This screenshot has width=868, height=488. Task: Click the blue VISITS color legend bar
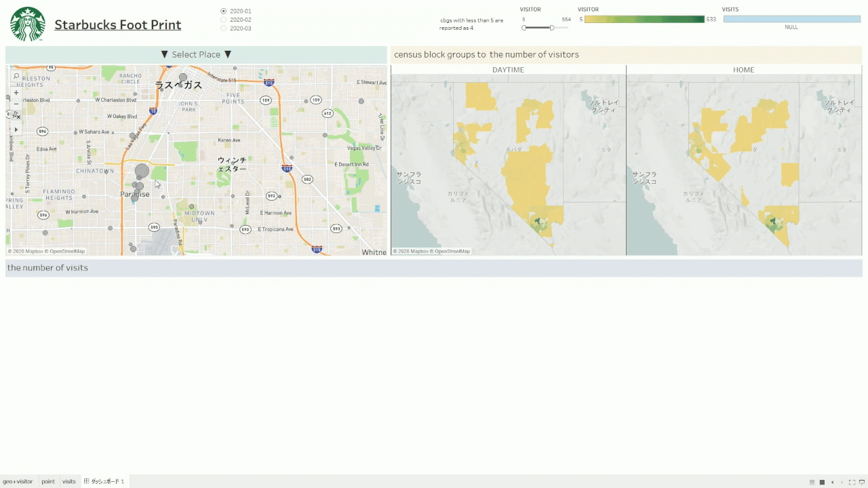pos(791,19)
